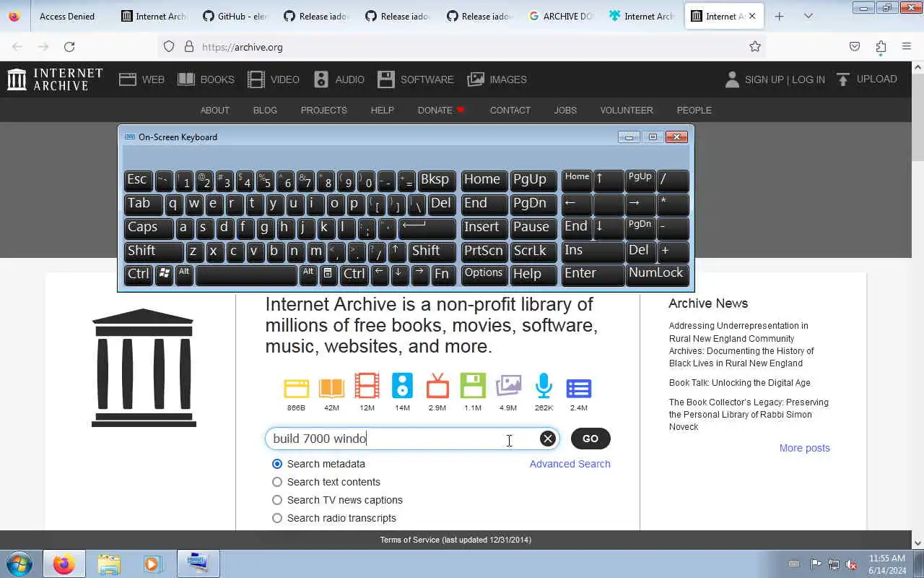Open the ABOUT menu item
The image size is (924, 578).
pos(214,110)
